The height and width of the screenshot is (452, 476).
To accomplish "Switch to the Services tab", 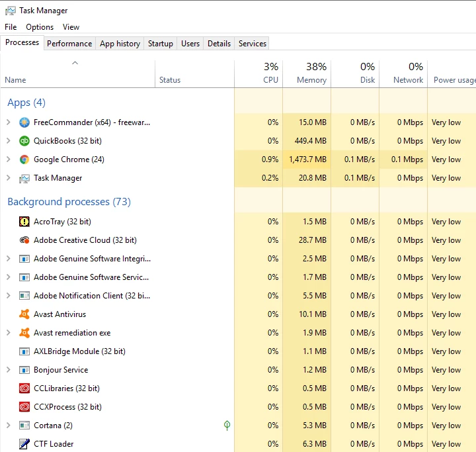I will (x=253, y=44).
